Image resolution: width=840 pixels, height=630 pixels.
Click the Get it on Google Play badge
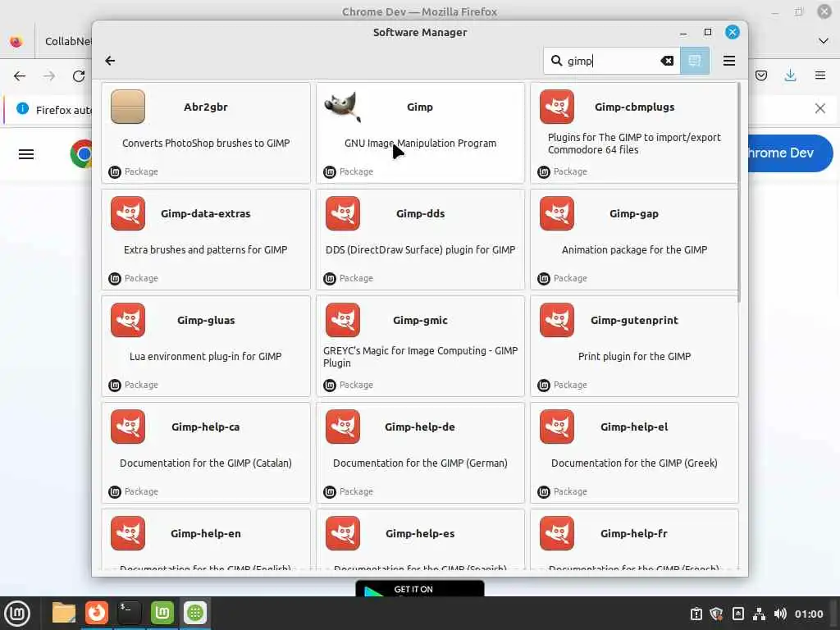tap(419, 588)
